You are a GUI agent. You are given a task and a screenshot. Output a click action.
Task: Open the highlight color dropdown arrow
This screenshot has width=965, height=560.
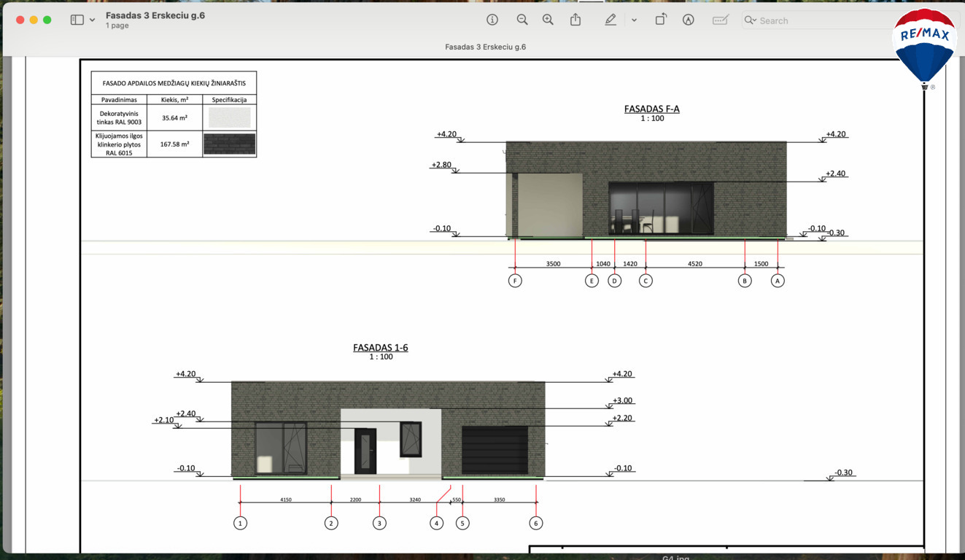pos(634,20)
